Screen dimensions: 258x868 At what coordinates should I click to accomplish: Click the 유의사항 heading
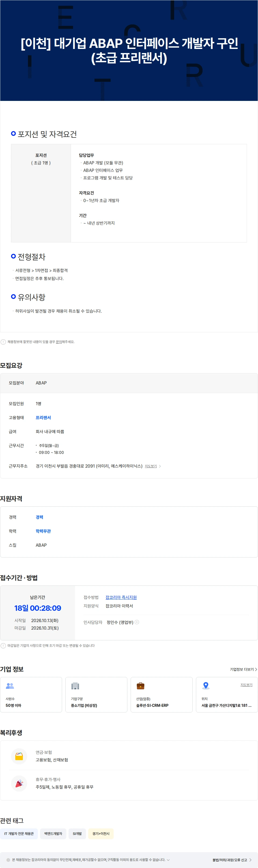tap(31, 297)
